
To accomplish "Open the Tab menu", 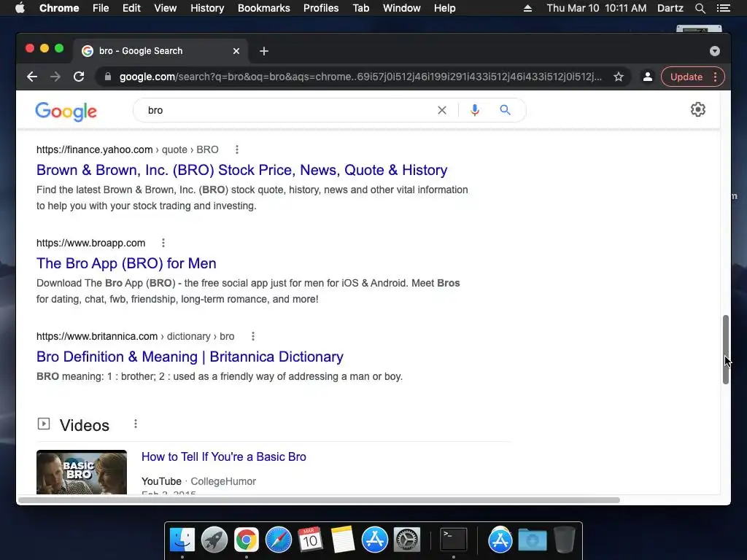I will [x=360, y=8].
